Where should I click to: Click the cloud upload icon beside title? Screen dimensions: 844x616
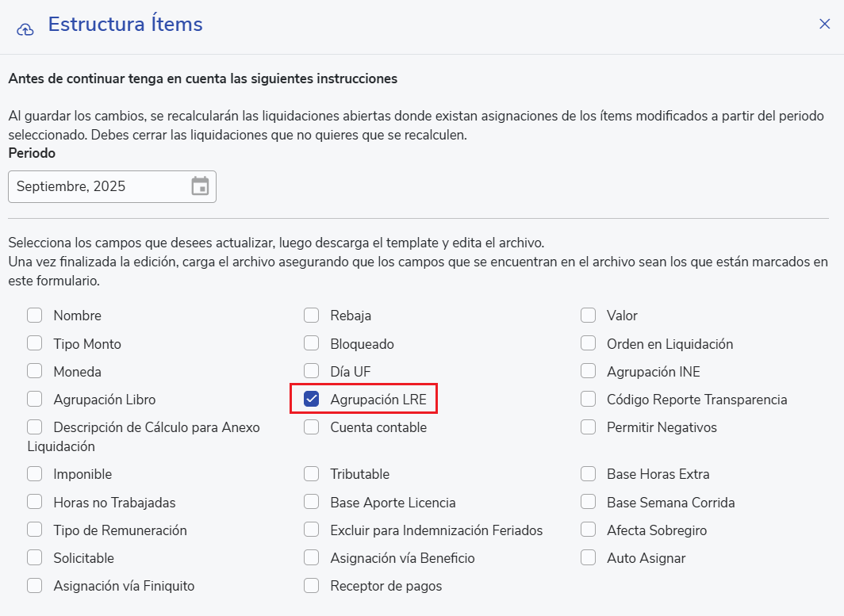25,29
